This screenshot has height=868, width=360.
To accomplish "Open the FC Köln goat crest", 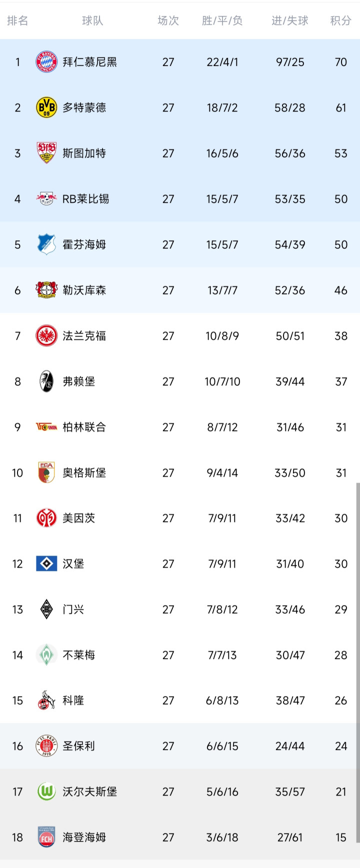I will 46,700.
